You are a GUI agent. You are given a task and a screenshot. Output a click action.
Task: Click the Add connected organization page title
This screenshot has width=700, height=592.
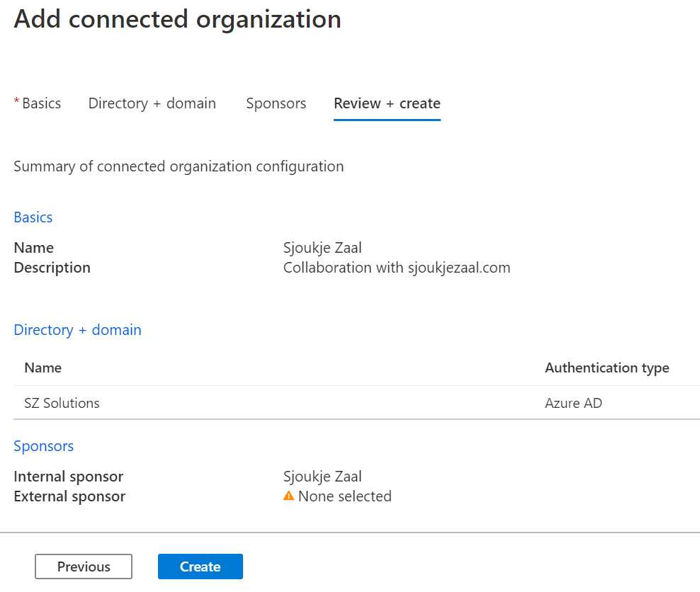pyautogui.click(x=176, y=19)
